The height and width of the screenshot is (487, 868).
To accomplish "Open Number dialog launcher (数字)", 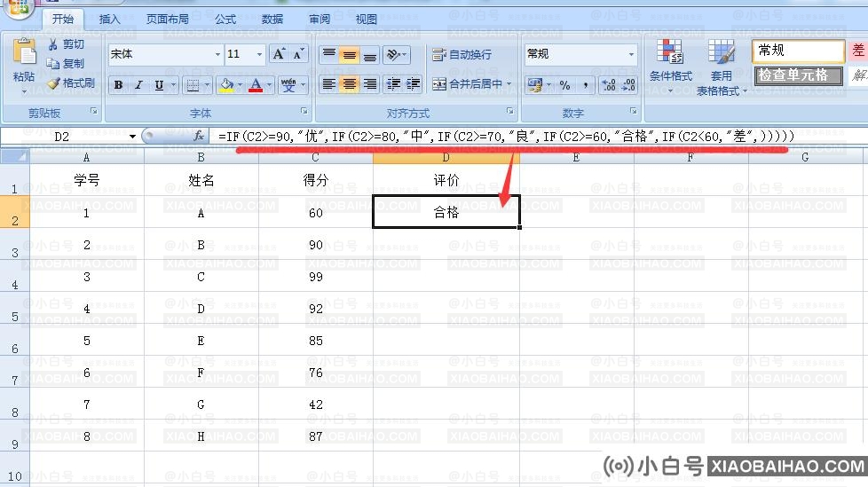I will [x=634, y=111].
